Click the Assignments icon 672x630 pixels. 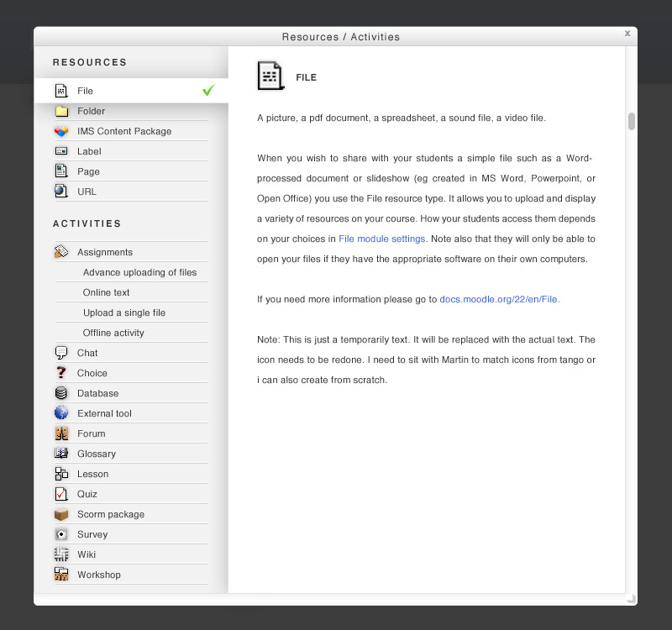(61, 251)
